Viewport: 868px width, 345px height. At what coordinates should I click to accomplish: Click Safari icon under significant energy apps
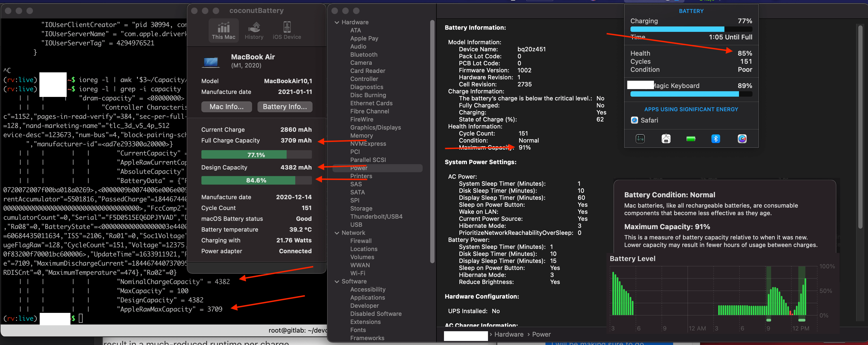[635, 120]
